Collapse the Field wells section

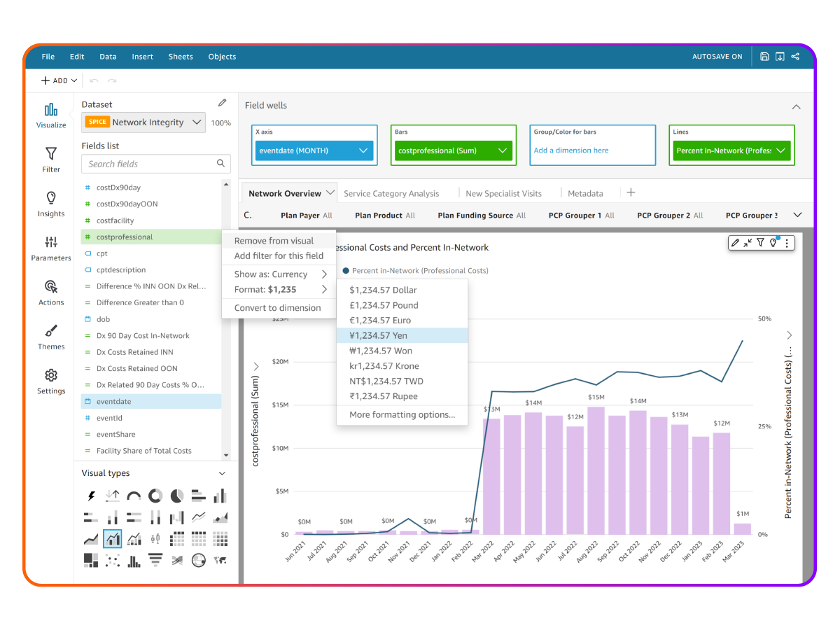[796, 106]
